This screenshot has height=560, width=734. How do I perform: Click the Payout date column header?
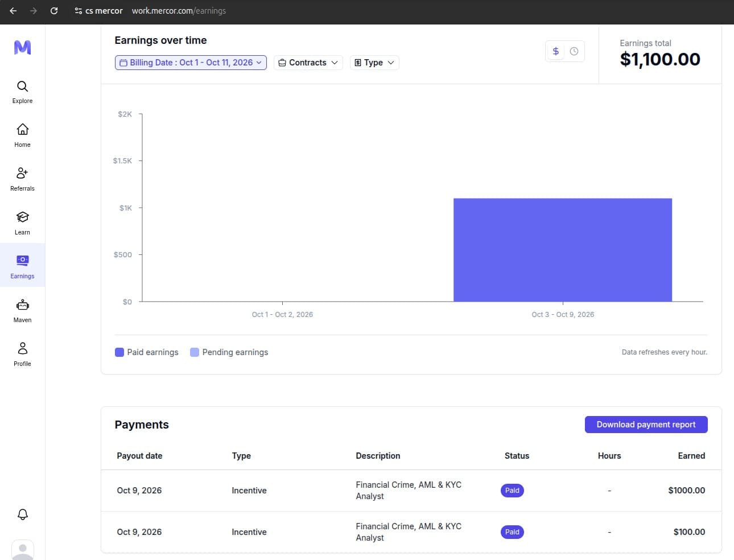[x=139, y=456]
